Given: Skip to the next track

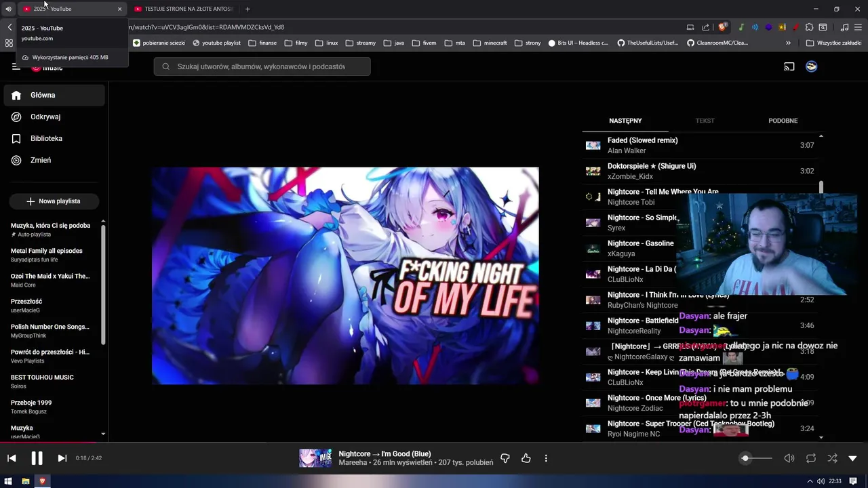Looking at the screenshot, I should pos(62,458).
